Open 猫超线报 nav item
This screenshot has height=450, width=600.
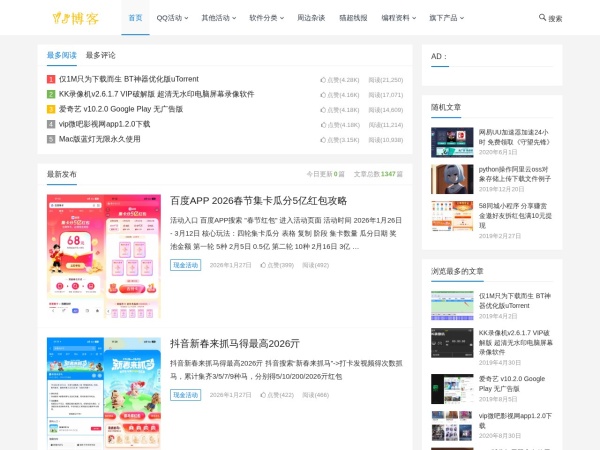[x=353, y=18]
